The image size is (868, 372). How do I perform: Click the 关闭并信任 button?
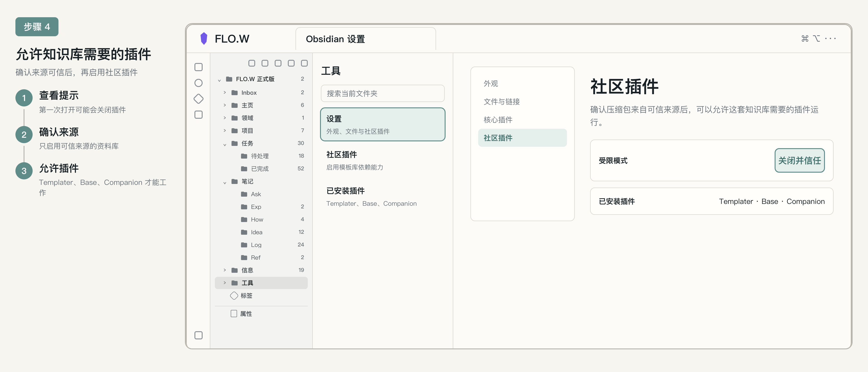click(799, 160)
